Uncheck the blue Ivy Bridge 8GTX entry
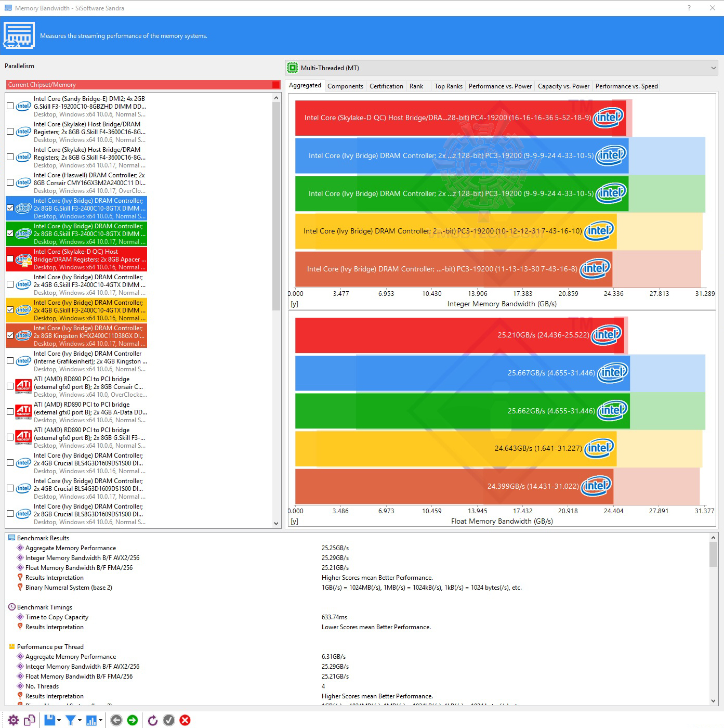724x728 pixels. pos(10,208)
